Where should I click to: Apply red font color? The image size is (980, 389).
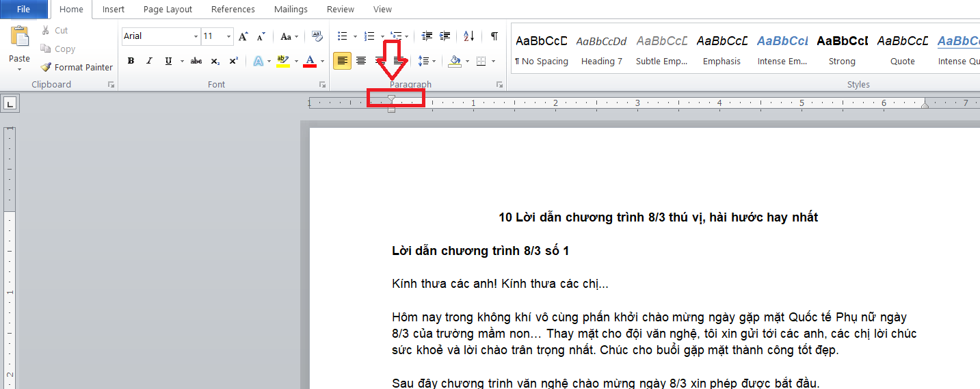(x=310, y=61)
